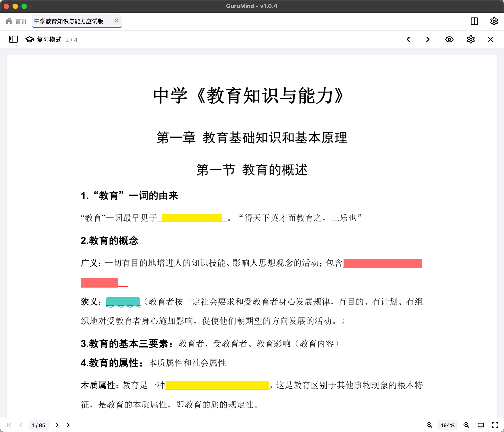Click the home icon beside 首页
The width and height of the screenshot is (504, 432).
[9, 21]
